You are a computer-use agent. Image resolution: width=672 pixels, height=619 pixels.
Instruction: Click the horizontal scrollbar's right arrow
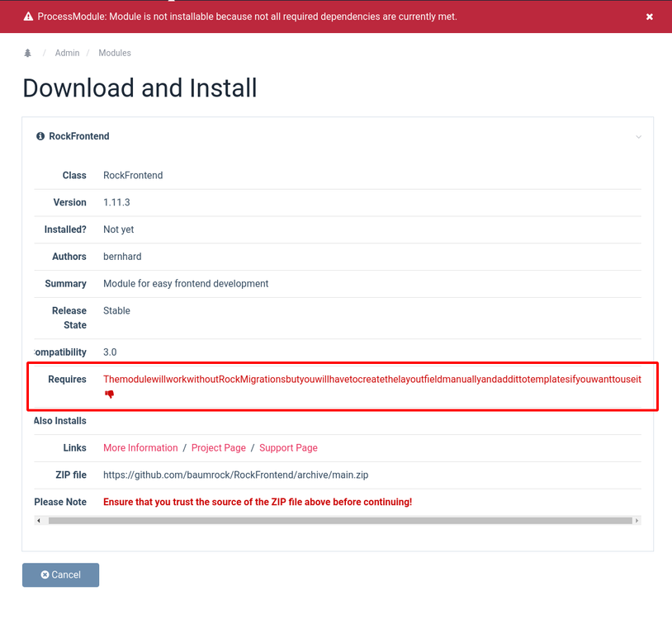[637, 521]
